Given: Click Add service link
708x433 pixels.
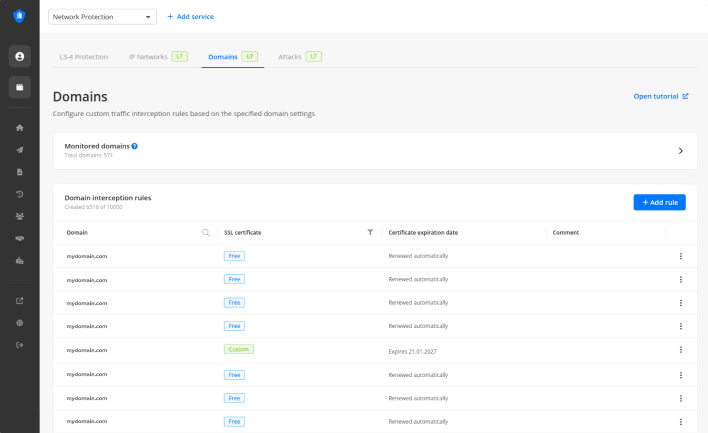Looking at the screenshot, I should [x=190, y=17].
